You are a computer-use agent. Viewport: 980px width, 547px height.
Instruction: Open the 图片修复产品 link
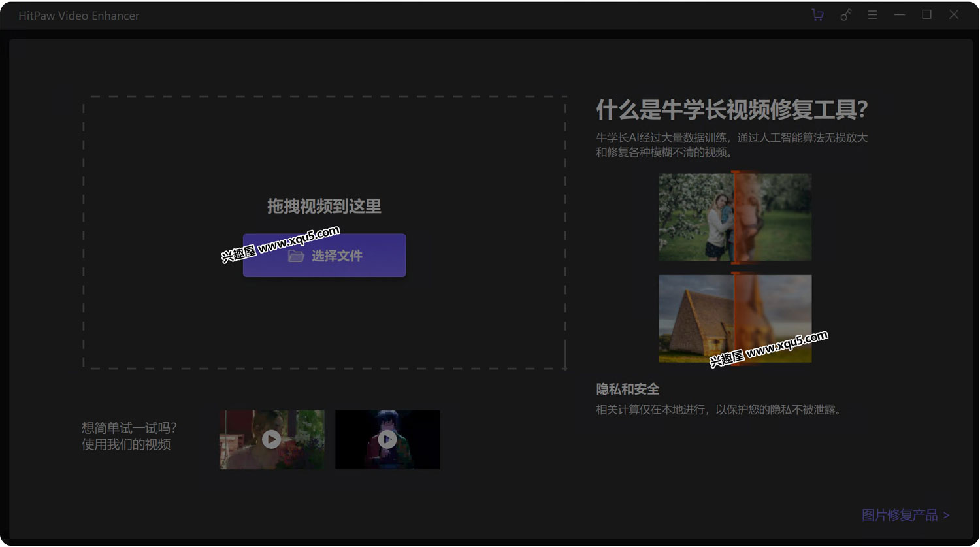pyautogui.click(x=906, y=515)
